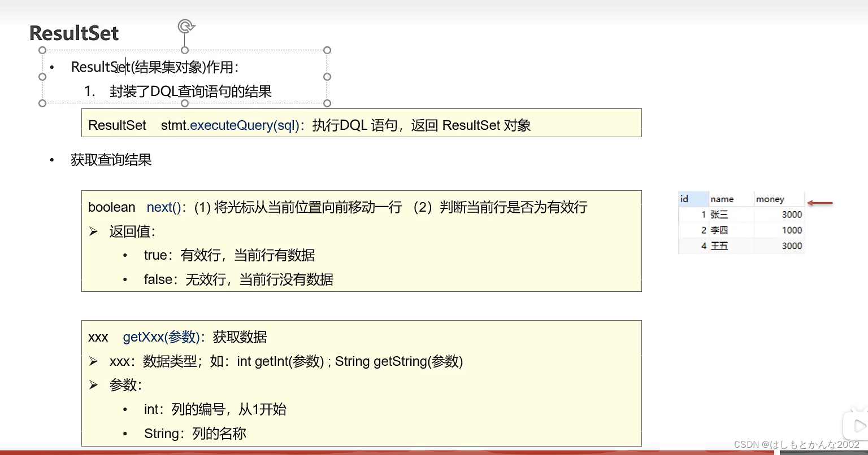Click the word "boolean" before next()

tap(112, 207)
